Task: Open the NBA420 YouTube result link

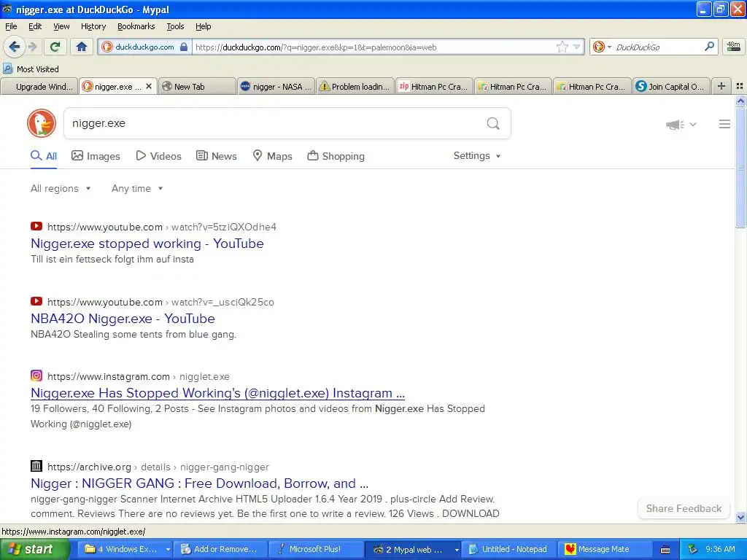Action: point(123,319)
